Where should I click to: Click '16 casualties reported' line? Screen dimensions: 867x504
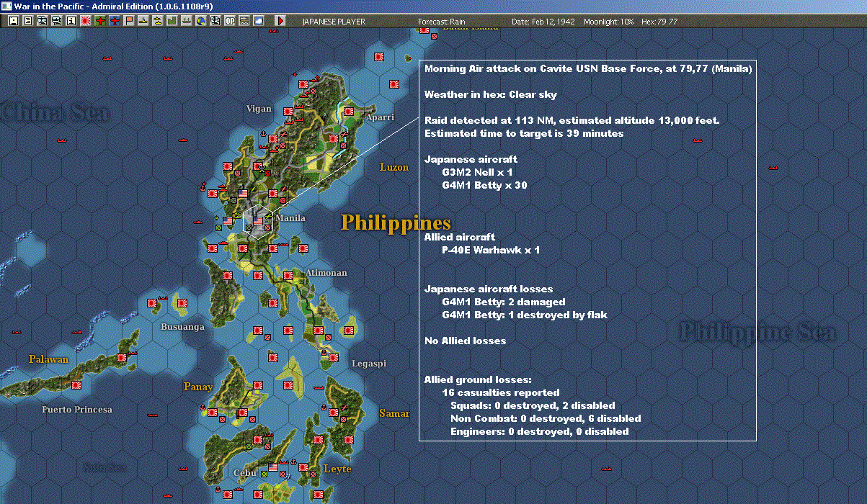pyautogui.click(x=501, y=392)
